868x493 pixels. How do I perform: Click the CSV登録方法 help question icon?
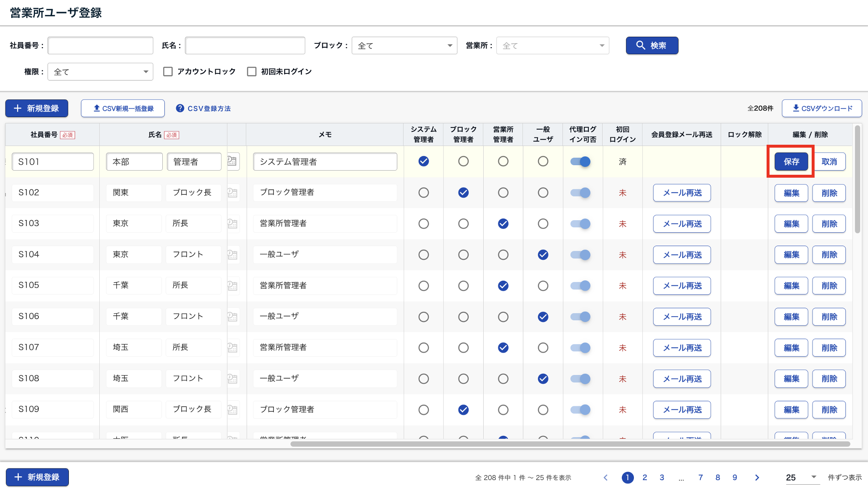(x=180, y=108)
